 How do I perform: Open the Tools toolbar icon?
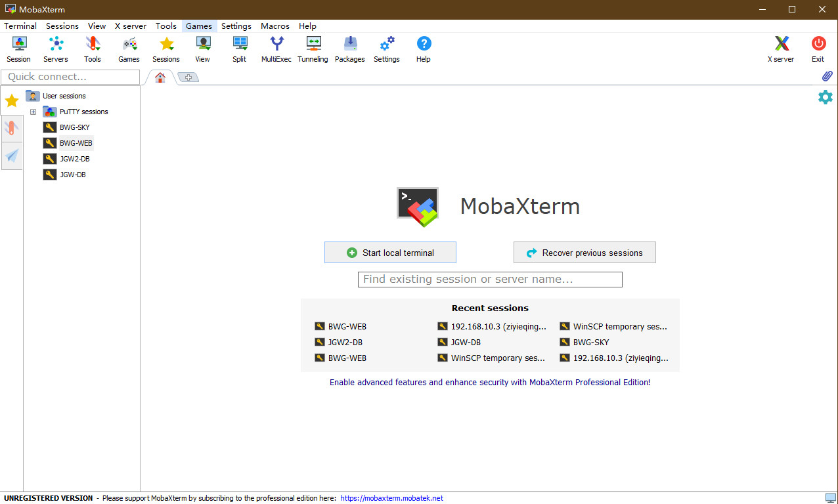pyautogui.click(x=93, y=49)
